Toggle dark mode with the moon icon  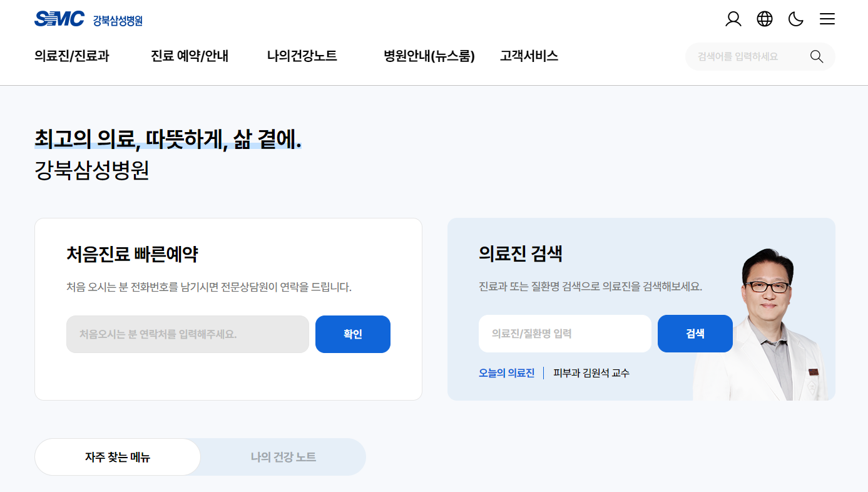point(796,19)
